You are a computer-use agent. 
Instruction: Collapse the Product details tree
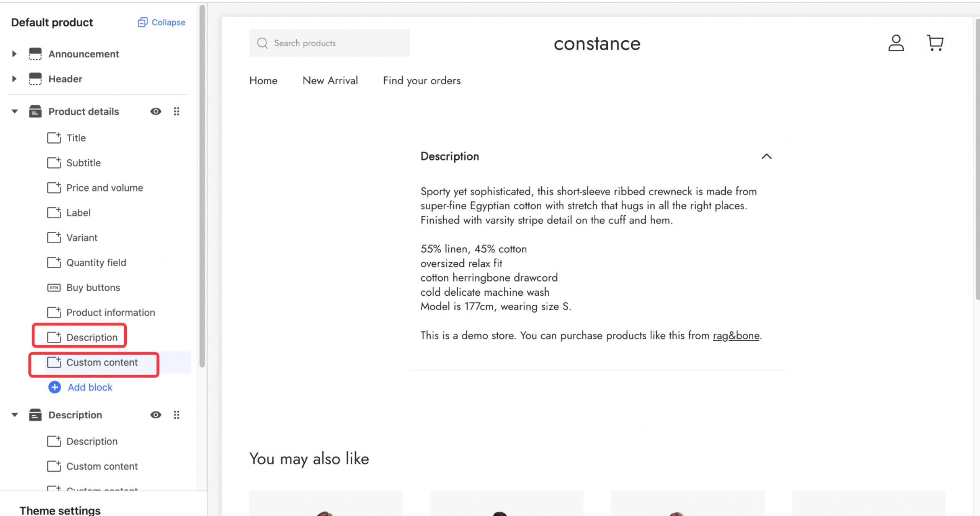(15, 111)
